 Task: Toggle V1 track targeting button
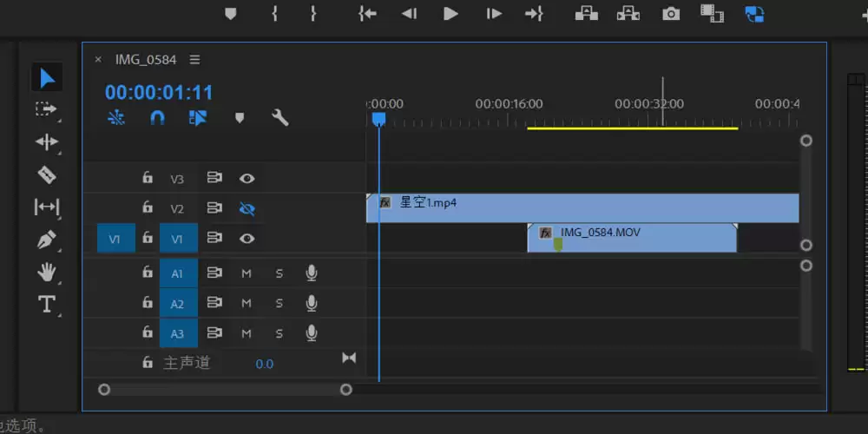pos(178,238)
